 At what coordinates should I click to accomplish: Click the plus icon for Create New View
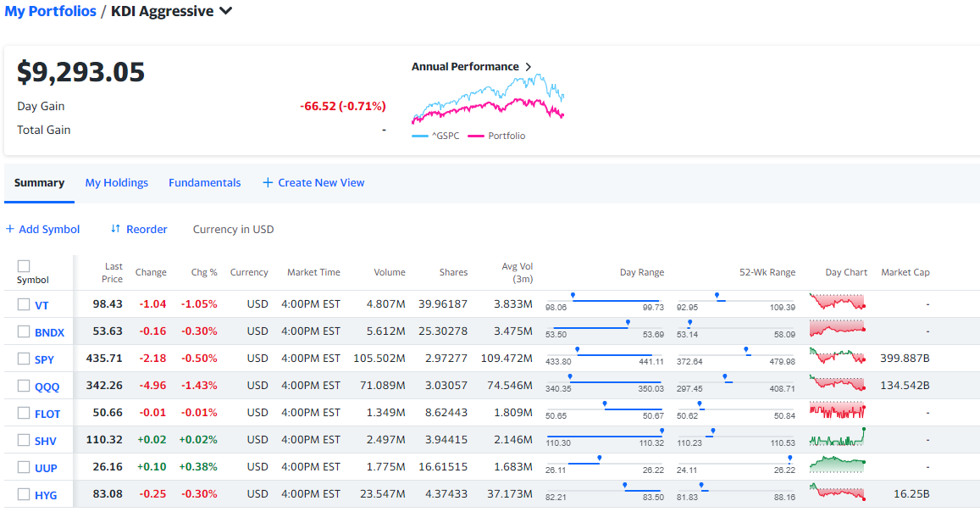pyautogui.click(x=268, y=182)
